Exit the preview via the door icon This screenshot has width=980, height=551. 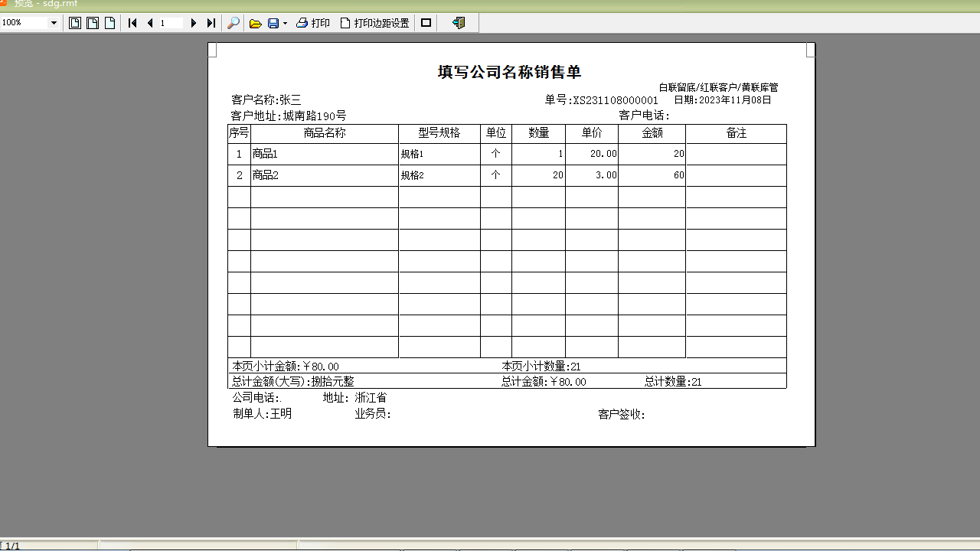pyautogui.click(x=459, y=23)
